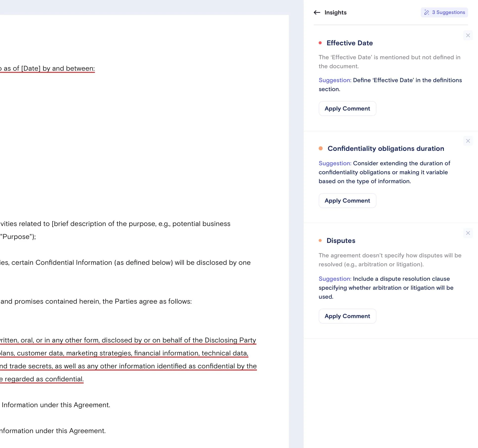
Task: Click the back arrow beside Insights
Action: coord(317,12)
